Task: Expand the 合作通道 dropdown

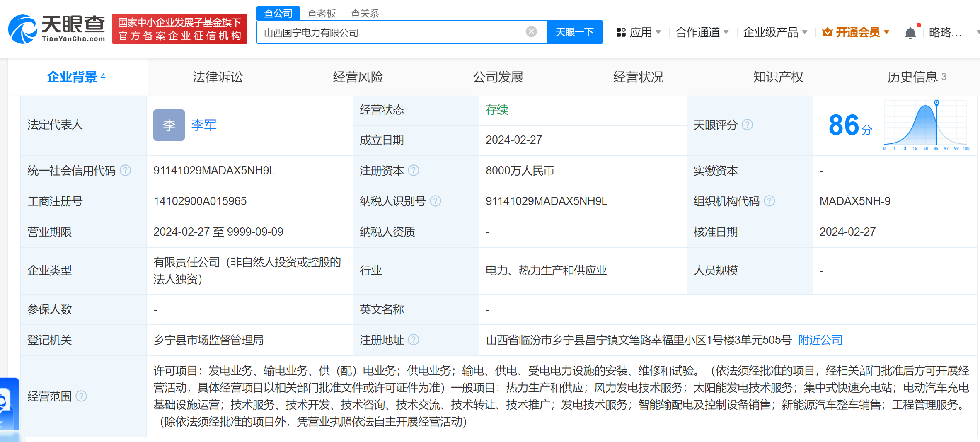Action: [x=702, y=32]
